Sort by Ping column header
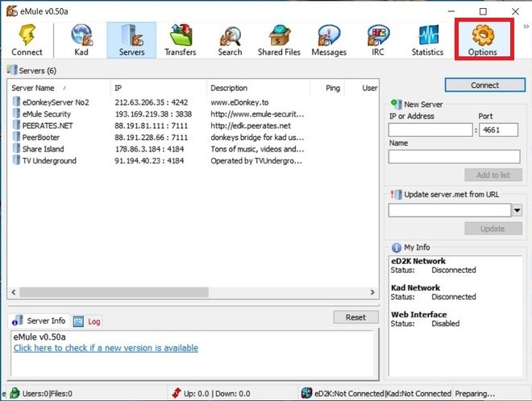The height and width of the screenshot is (401, 532). (327, 88)
